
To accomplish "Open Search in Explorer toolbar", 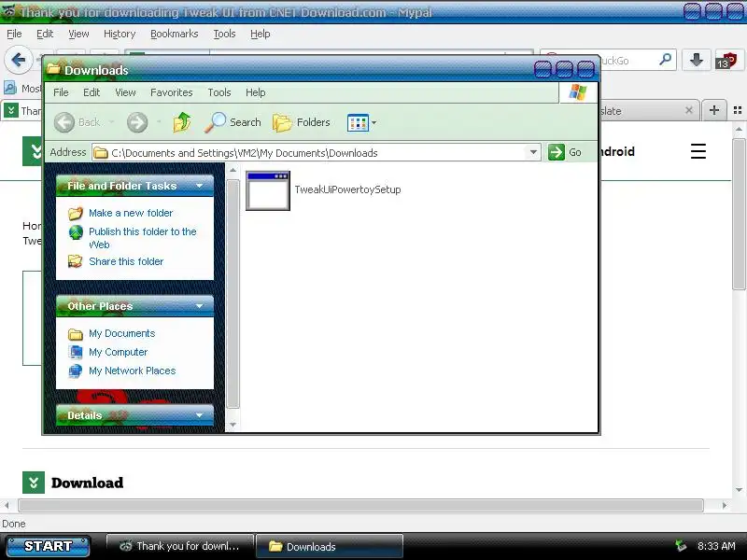I will [x=233, y=122].
